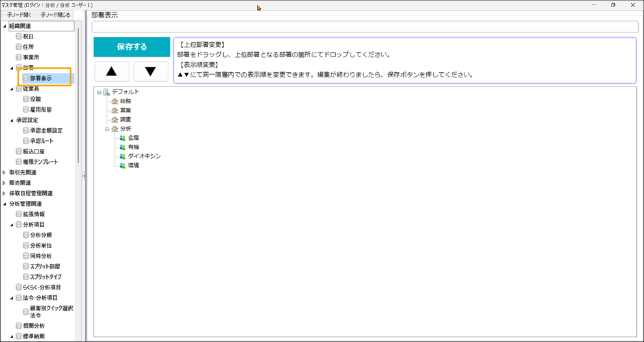Image resolution: width=644 pixels, height=342 pixels.
Task: Collapse the 標準納期 node triangle
Action: (12, 337)
